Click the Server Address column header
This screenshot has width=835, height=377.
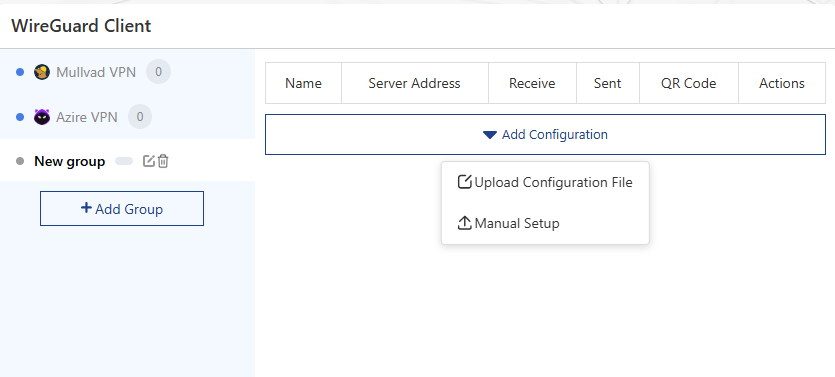point(415,83)
